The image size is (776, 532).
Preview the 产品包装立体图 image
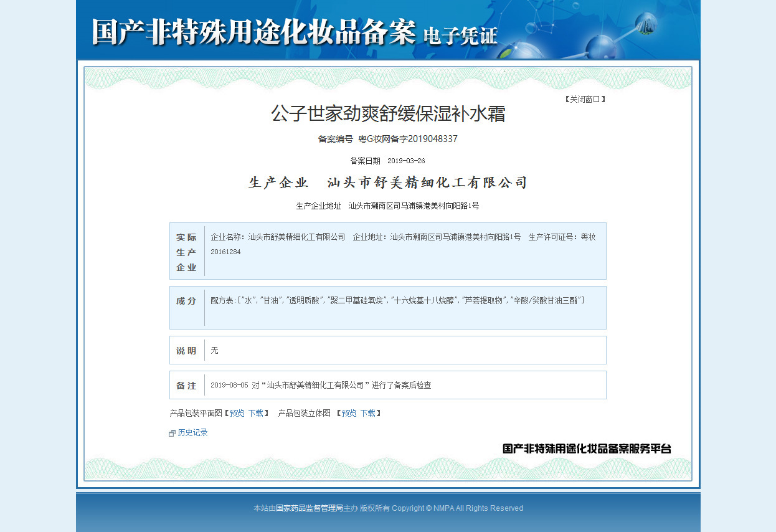349,413
